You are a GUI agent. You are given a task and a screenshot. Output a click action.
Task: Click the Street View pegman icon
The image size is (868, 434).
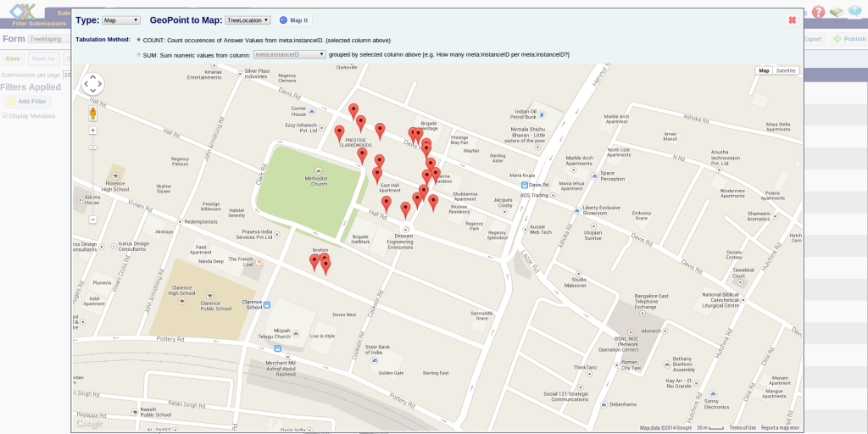tap(93, 114)
